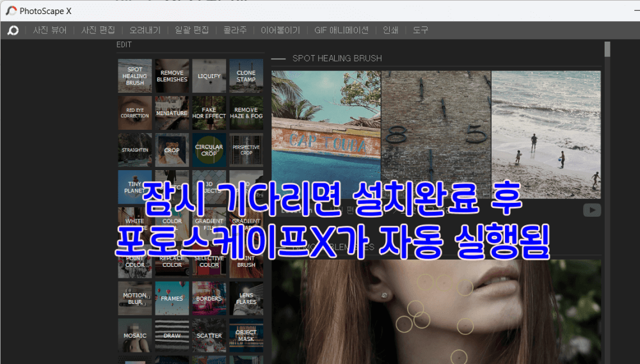Select the Tiny Planet tile

134,187
